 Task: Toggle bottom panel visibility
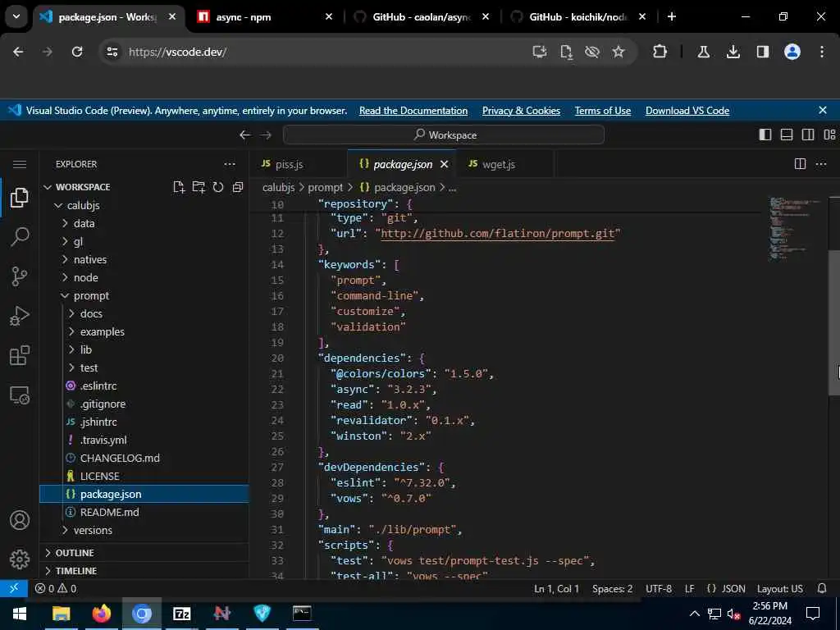(787, 135)
